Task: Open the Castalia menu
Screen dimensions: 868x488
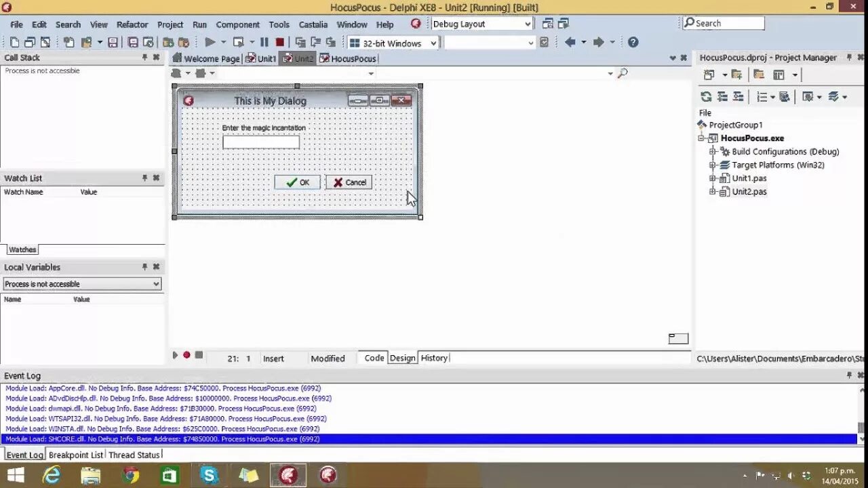Action: point(313,24)
